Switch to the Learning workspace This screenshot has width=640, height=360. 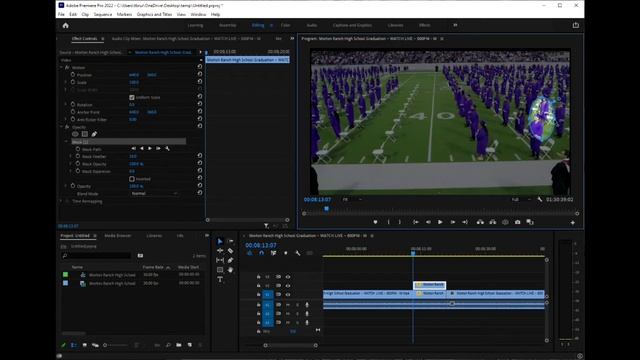tap(195, 25)
